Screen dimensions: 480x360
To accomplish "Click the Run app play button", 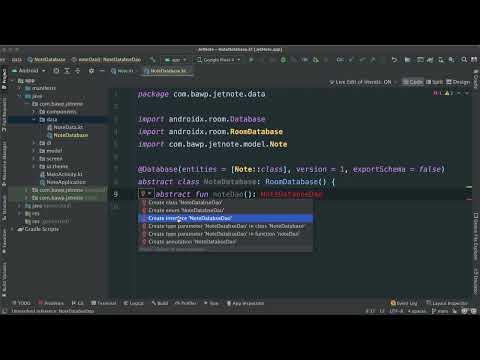I will pos(252,60).
